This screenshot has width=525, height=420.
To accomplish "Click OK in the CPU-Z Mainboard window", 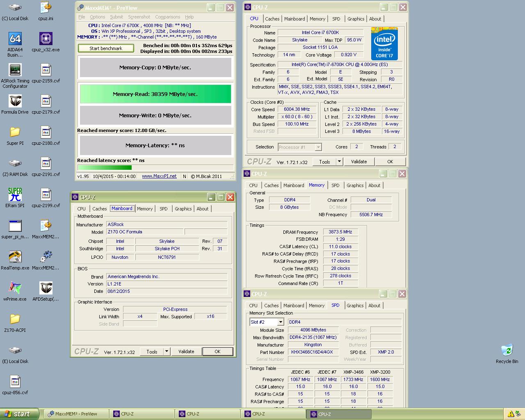I will 217,352.
